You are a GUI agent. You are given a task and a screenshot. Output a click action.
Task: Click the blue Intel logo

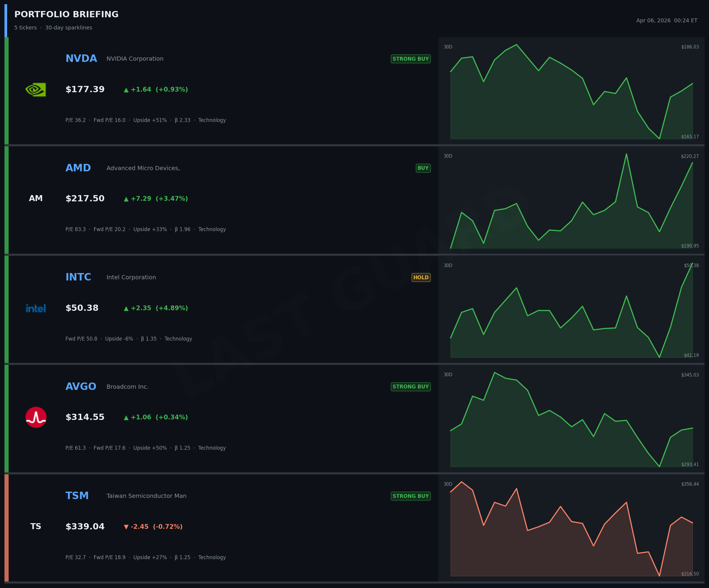click(x=36, y=308)
